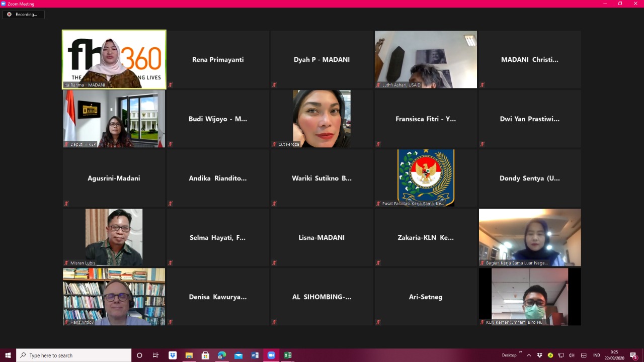Show hidden system tray icons

[x=529, y=355]
